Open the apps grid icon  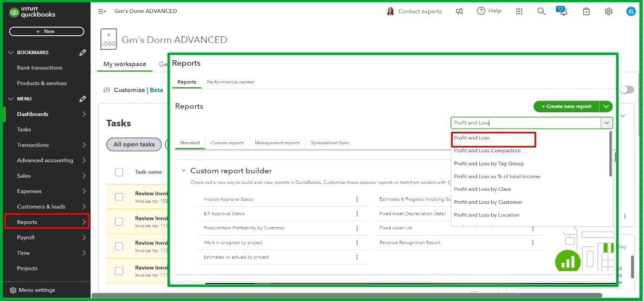click(x=519, y=11)
